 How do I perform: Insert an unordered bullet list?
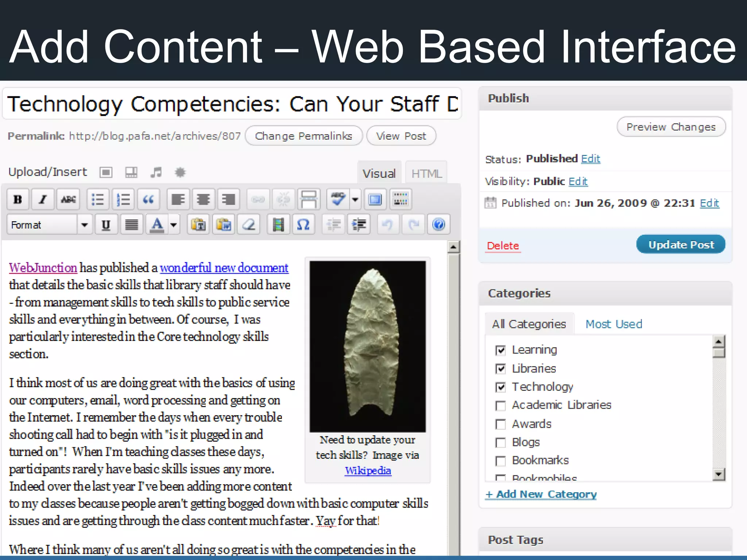click(98, 199)
